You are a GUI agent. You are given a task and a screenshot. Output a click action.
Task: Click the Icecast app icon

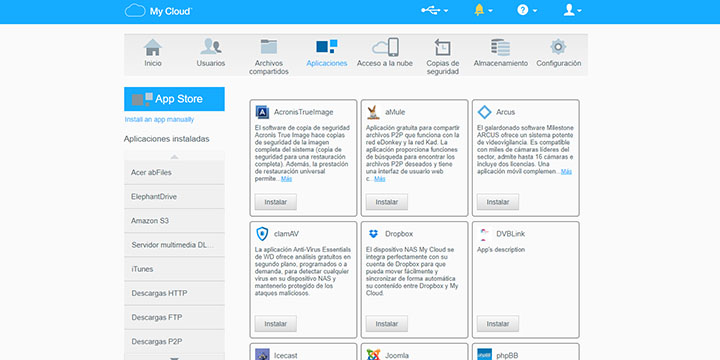(262, 354)
